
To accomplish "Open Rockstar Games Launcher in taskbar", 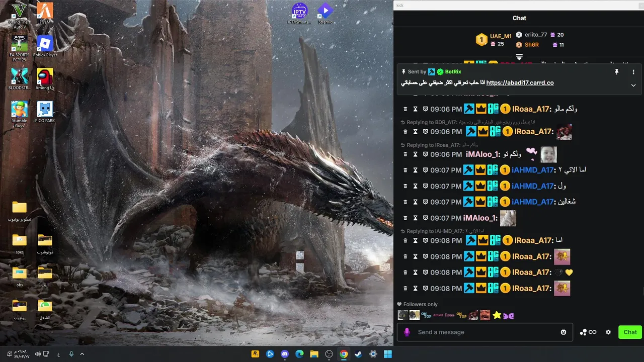I will click(x=255, y=354).
